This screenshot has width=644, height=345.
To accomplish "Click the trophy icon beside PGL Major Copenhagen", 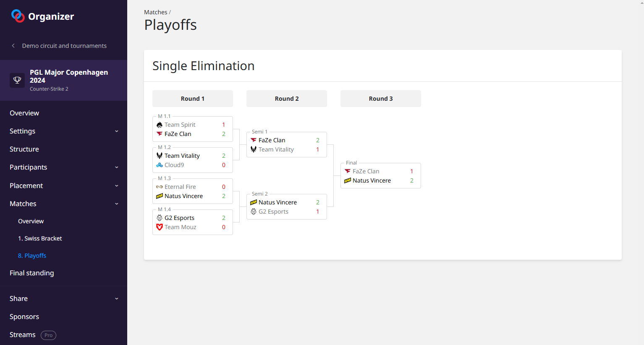I will point(17,80).
